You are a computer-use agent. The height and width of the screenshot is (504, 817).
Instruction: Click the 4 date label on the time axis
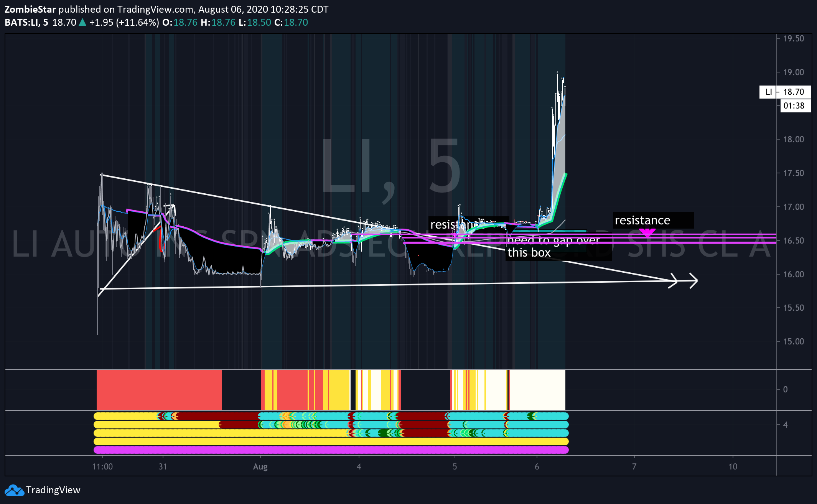coord(359,466)
